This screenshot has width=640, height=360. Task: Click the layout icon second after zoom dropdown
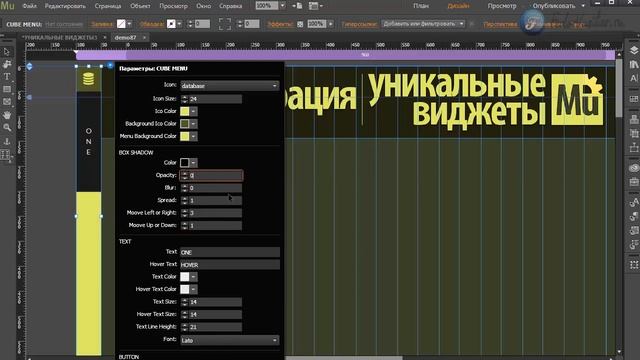point(316,6)
